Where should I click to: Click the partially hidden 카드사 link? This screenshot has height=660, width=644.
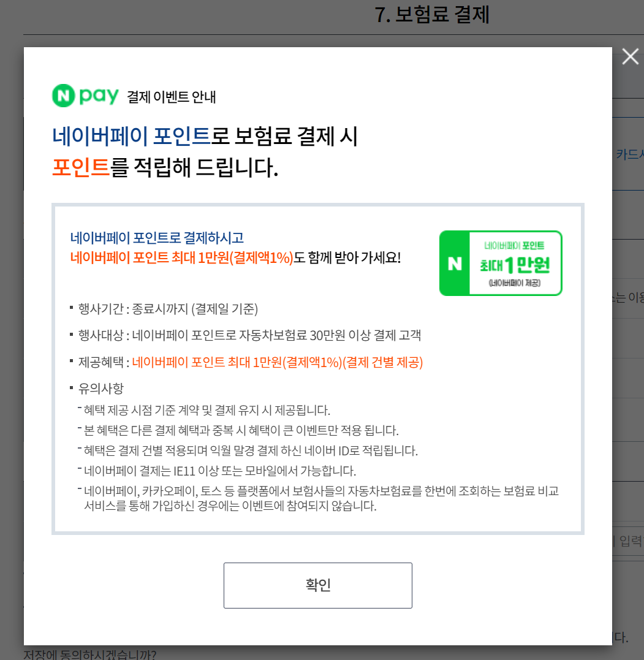click(x=630, y=154)
